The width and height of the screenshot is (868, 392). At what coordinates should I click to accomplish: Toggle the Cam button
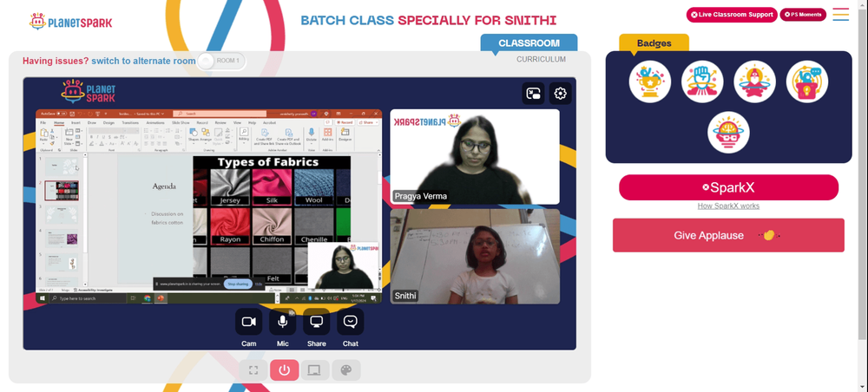(248, 322)
